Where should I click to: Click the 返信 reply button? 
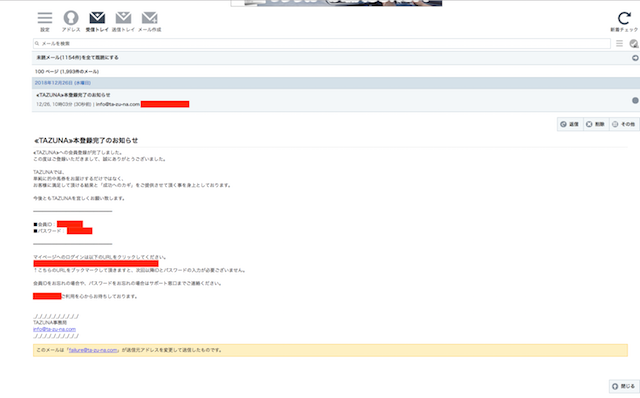coord(570,124)
